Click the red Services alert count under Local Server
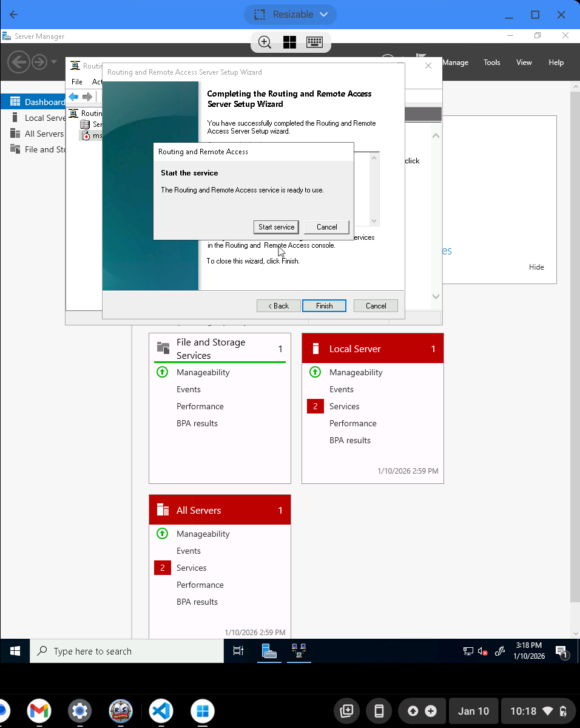580x728 pixels. [x=315, y=407]
